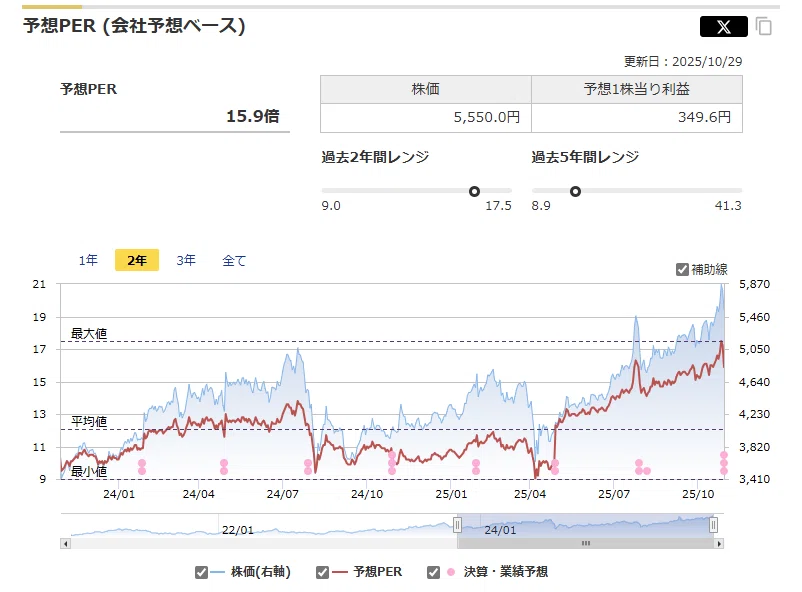
Task: Click left handle of navigator range selector
Action: [x=457, y=525]
